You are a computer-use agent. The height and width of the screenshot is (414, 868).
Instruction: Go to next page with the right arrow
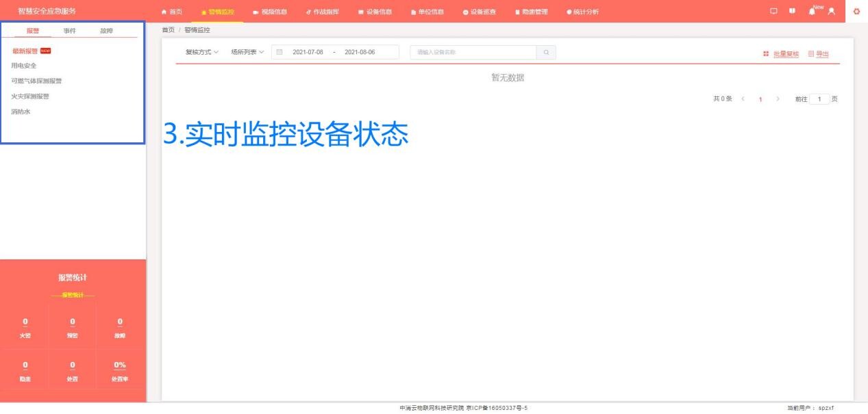[x=778, y=99]
